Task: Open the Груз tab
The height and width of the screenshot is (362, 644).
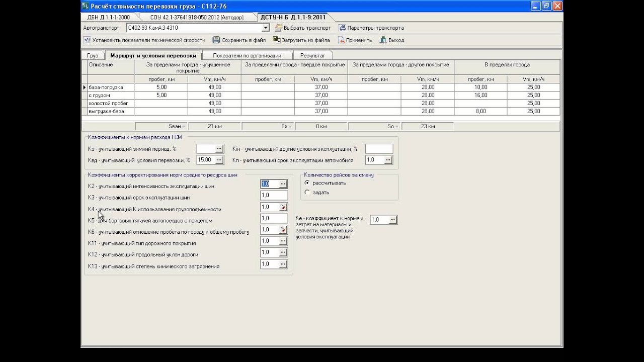Action: [93, 55]
